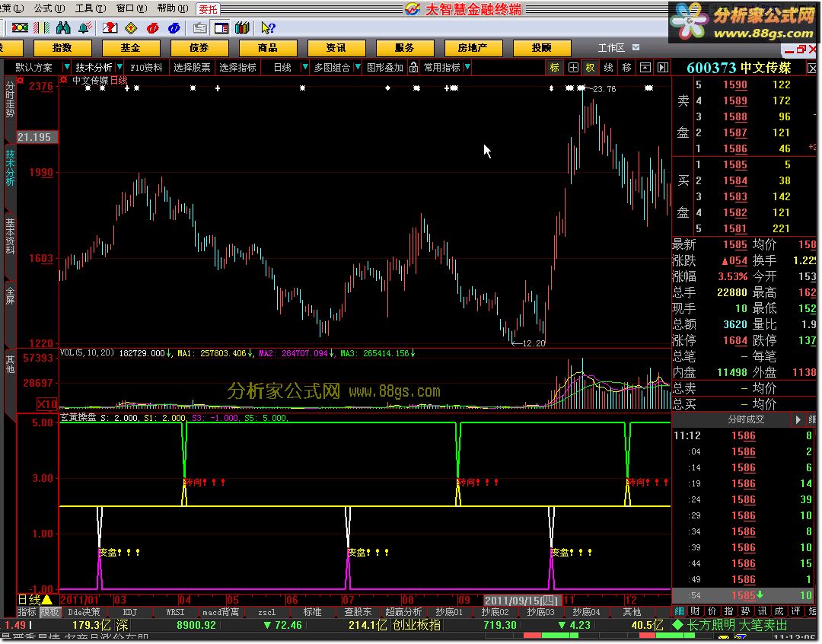This screenshot has height=644, width=822.
Task: Click the traffic light toolbar icon
Action: (x=20, y=28)
